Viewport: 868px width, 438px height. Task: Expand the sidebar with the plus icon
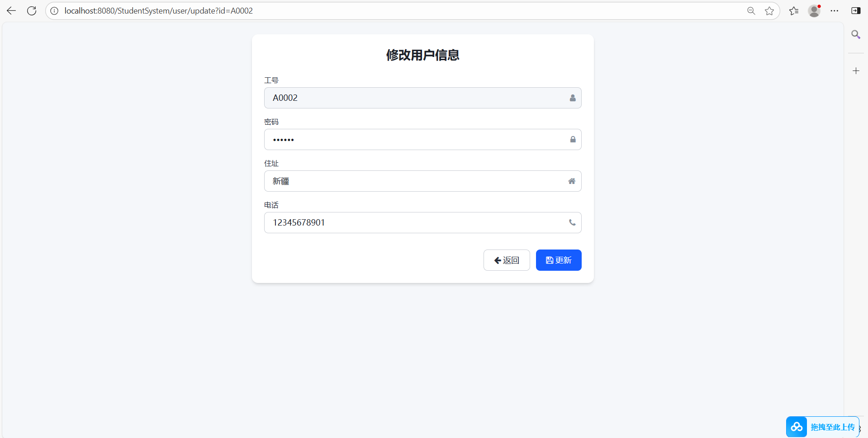click(856, 71)
